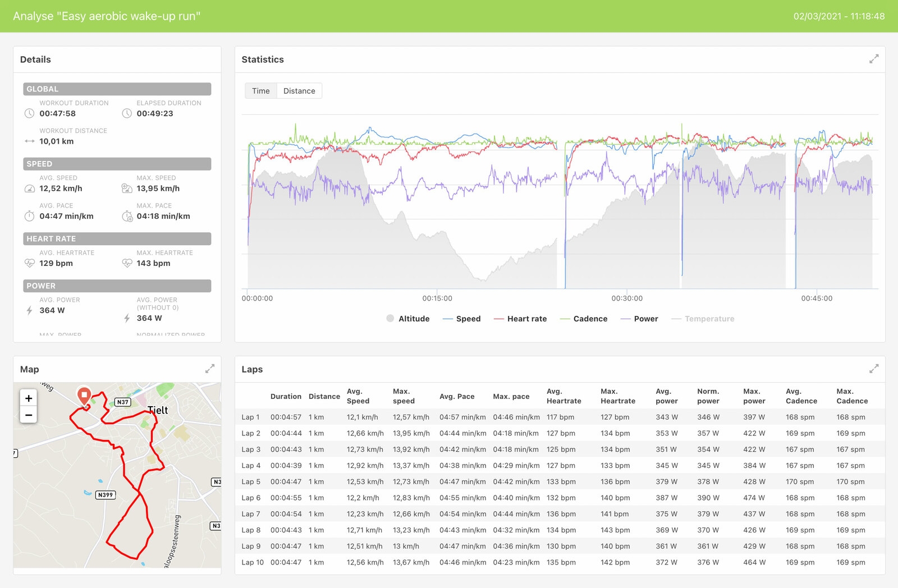898x588 pixels.
Task: Select the Time tab in Statistics
Action: click(x=260, y=90)
